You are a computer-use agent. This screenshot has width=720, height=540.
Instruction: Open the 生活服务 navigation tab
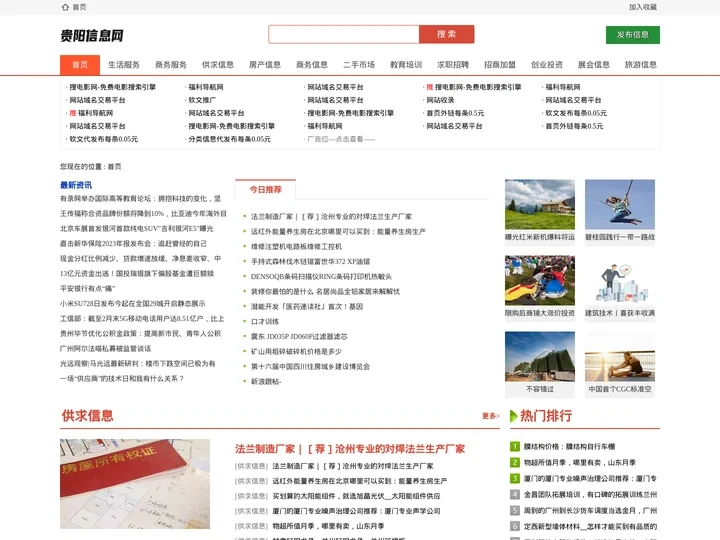(x=124, y=65)
